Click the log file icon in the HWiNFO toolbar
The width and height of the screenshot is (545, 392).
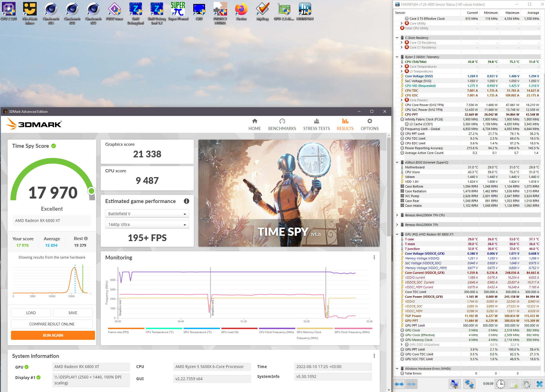click(x=514, y=384)
